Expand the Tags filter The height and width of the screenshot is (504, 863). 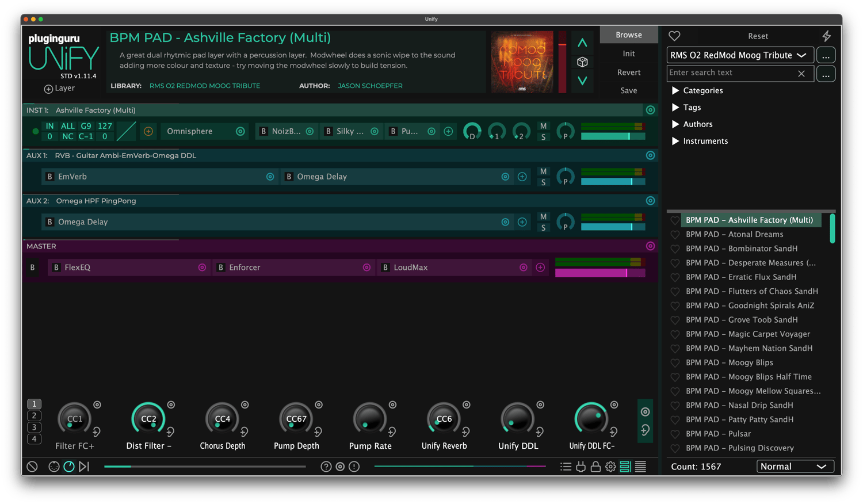point(675,108)
